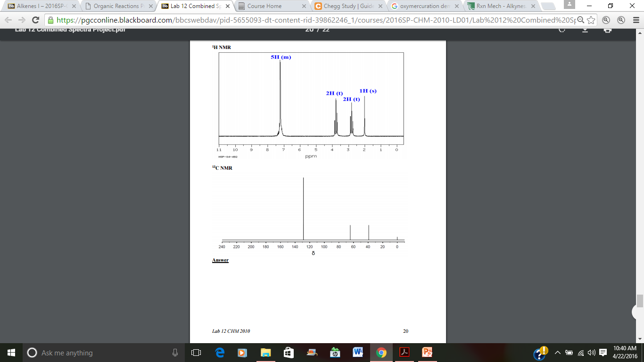Viewport: 644px width, 362px height.
Task: Rotate the PDF page clockwise
Action: tap(561, 29)
